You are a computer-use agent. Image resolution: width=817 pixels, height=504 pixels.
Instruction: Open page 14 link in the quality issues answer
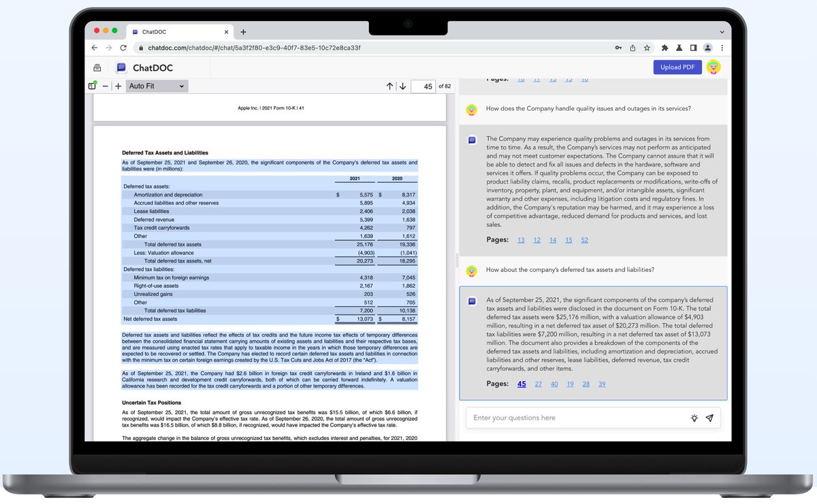click(553, 240)
